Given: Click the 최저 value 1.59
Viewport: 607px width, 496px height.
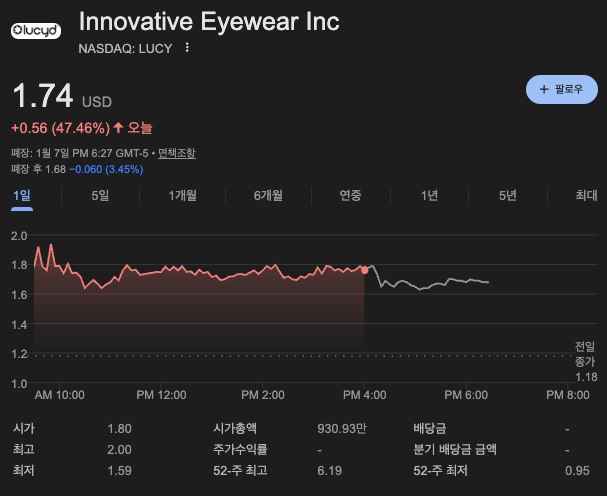Looking at the screenshot, I should click(x=119, y=470).
